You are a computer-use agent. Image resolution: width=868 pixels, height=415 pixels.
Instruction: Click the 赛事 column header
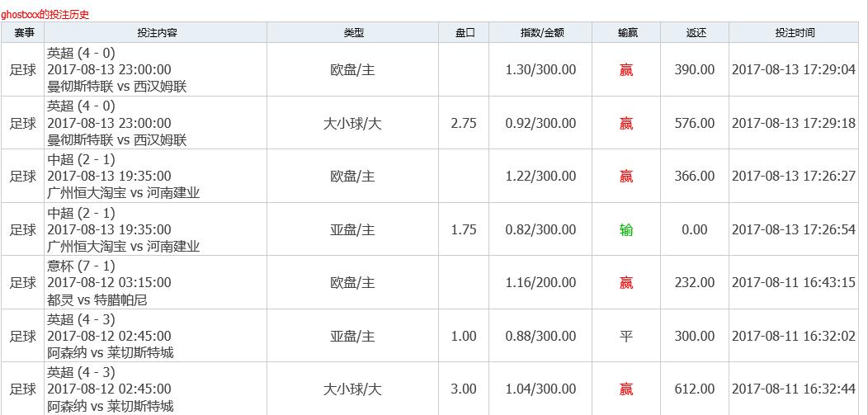coord(23,33)
